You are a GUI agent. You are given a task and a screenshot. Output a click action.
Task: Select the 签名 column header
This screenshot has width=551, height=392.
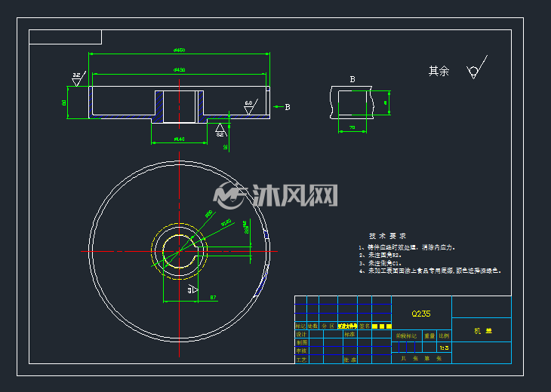pyautogui.click(x=365, y=326)
